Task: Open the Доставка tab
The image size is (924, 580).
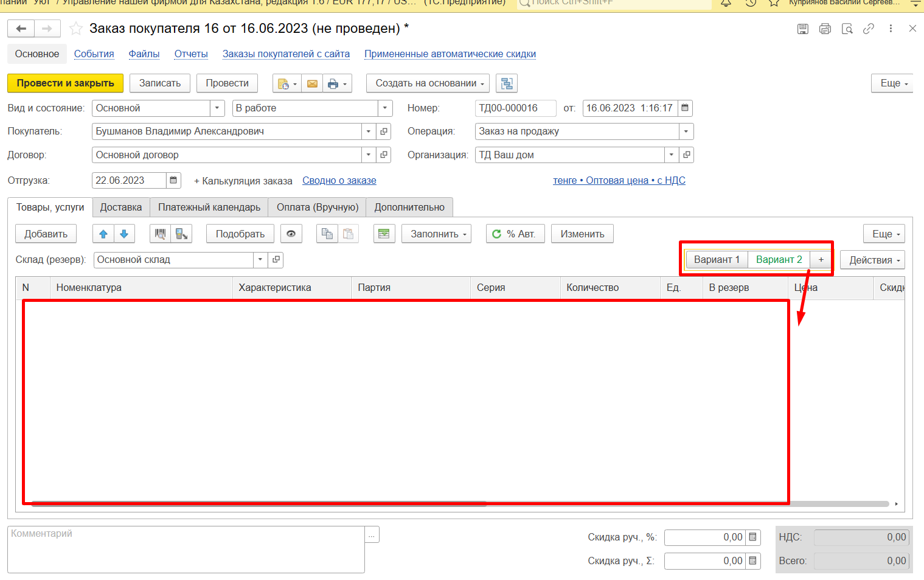Action: pyautogui.click(x=120, y=208)
